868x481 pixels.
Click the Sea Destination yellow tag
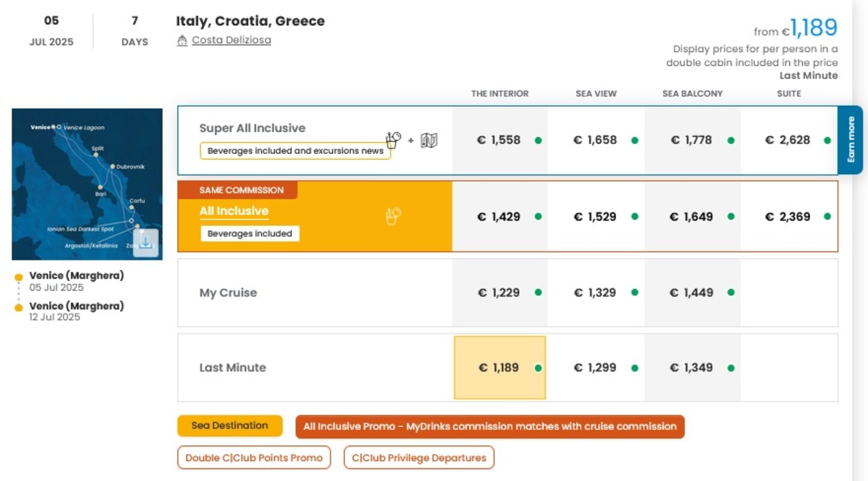pos(230,426)
